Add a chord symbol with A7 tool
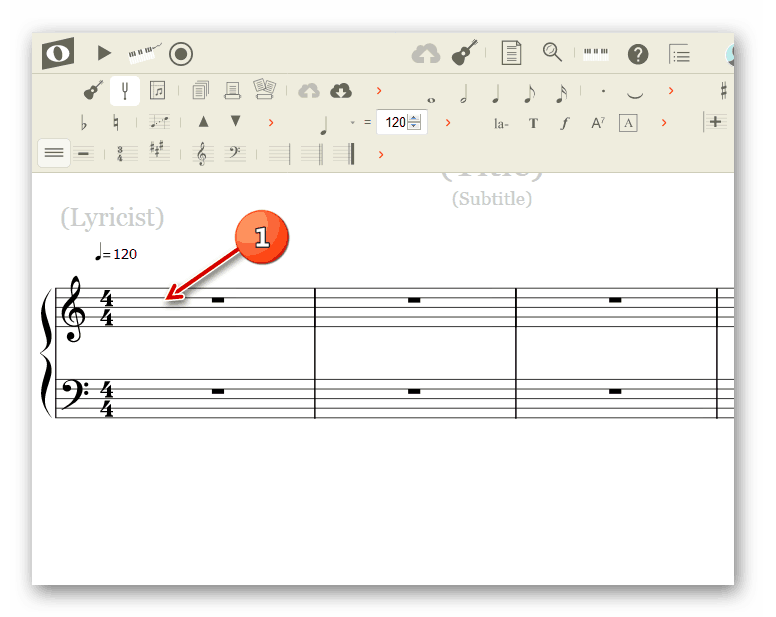Image resolution: width=776 pixels, height=617 pixels. tap(598, 123)
